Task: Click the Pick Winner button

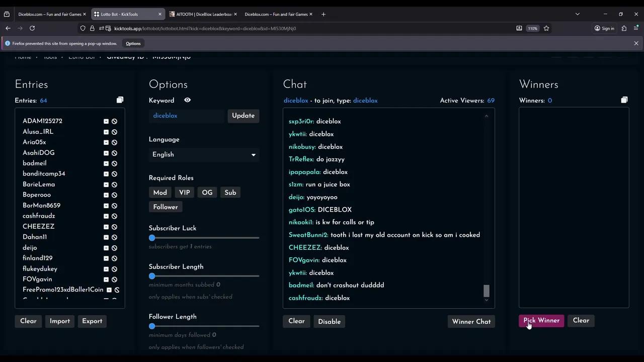Action: (541, 320)
